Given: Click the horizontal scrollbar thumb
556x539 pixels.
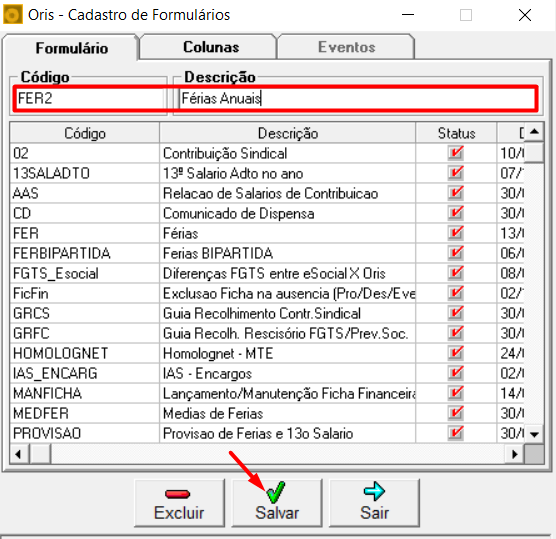Looking at the screenshot, I should coord(40,454).
